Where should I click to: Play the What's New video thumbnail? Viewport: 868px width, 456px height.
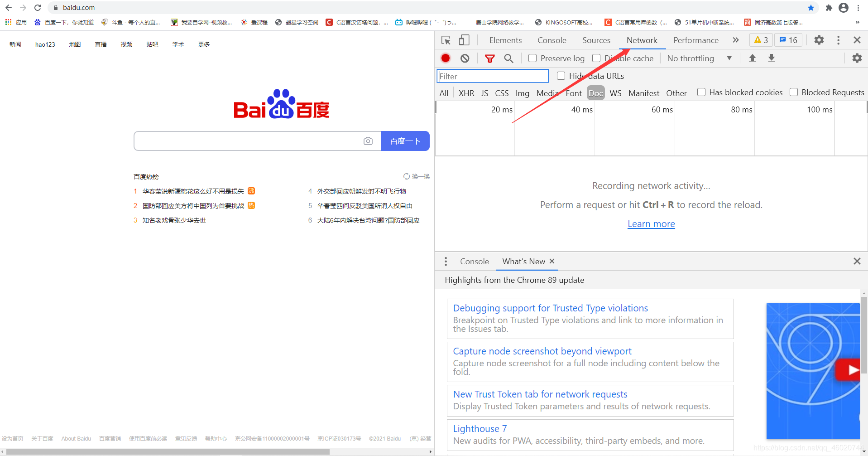pos(813,371)
